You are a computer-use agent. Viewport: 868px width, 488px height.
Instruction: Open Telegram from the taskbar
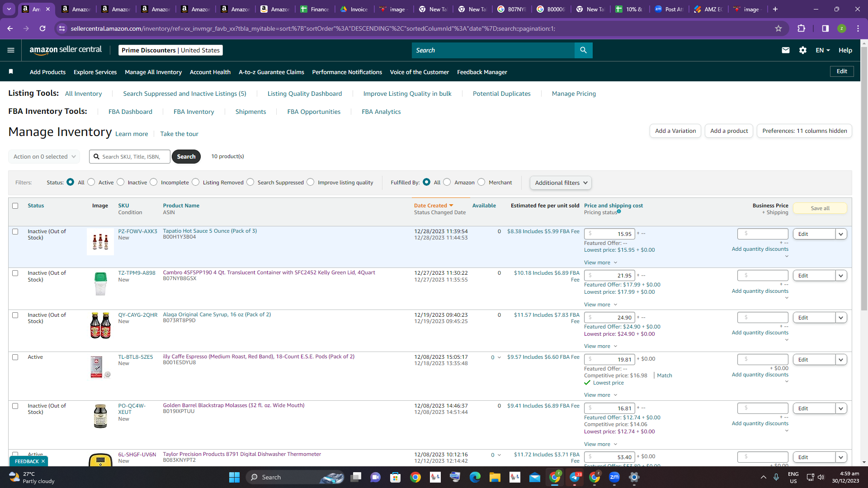coord(575,477)
